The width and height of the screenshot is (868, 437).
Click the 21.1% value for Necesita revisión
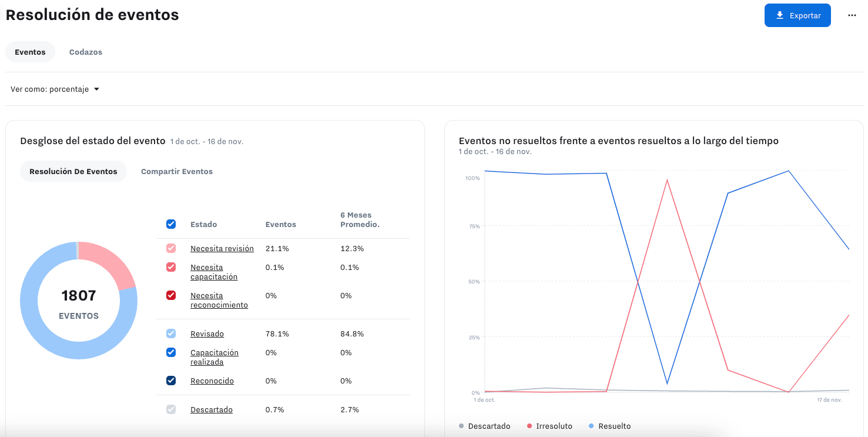tap(277, 248)
